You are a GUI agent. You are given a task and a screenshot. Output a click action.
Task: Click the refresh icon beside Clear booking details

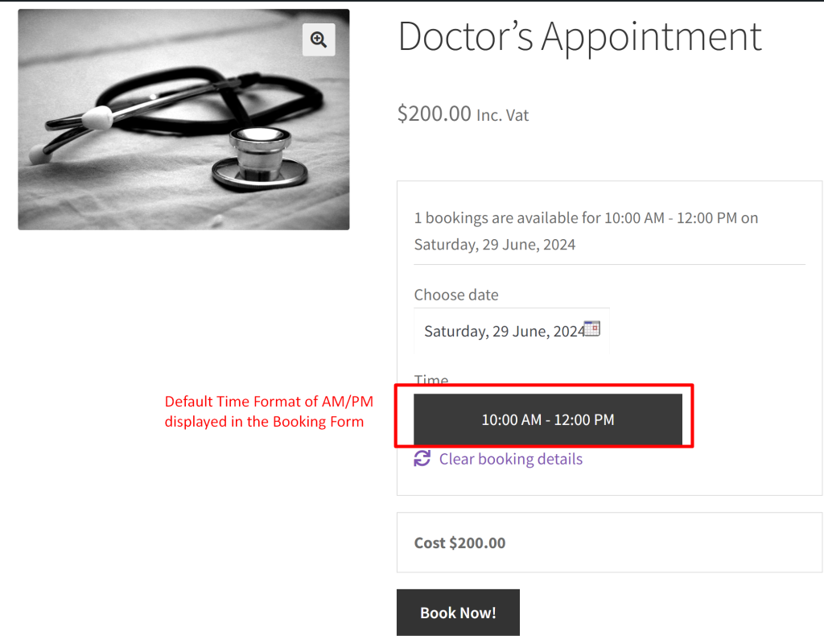pos(422,459)
